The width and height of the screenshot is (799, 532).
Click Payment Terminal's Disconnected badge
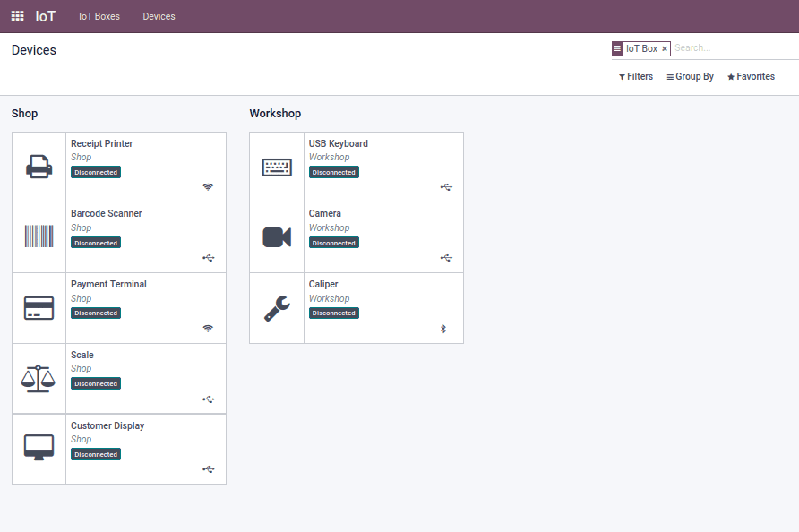click(x=96, y=313)
